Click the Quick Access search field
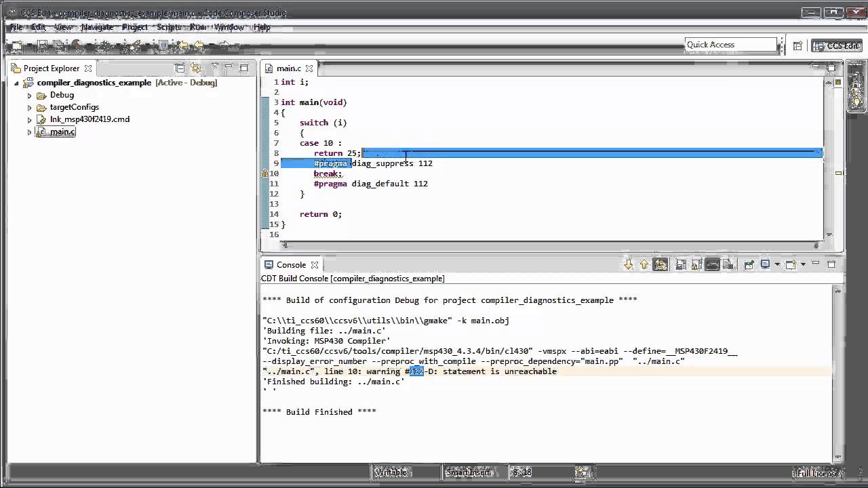Image resolution: width=868 pixels, height=488 pixels. click(x=731, y=45)
